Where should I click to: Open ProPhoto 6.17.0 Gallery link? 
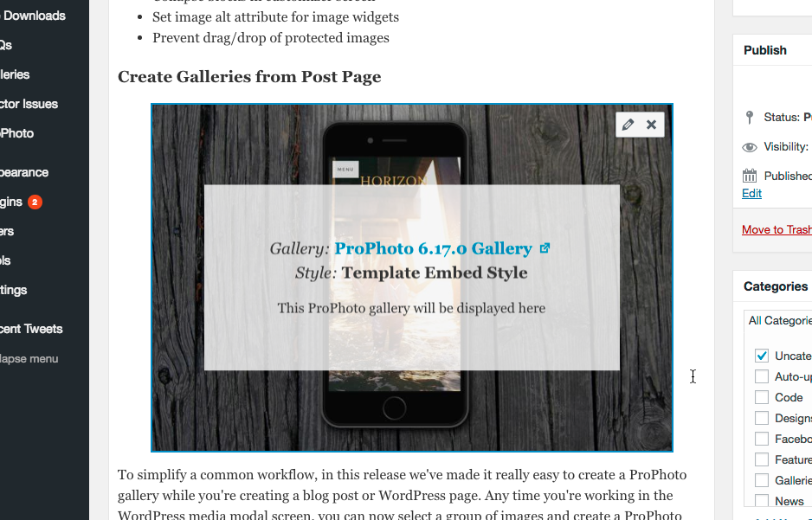click(433, 248)
